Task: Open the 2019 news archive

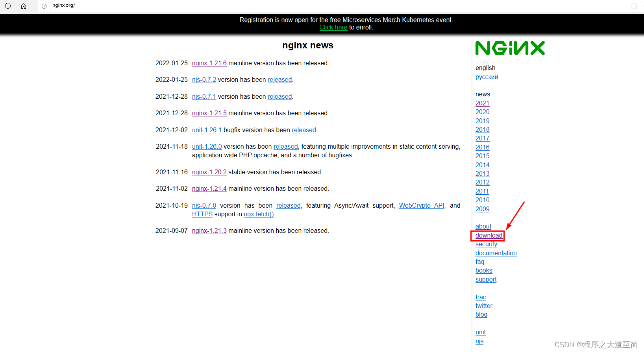Action: [483, 121]
